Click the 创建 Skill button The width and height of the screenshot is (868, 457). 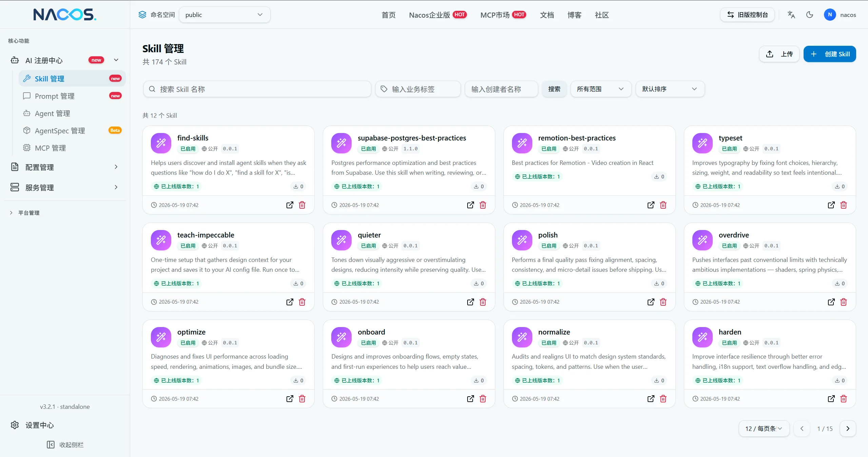pyautogui.click(x=830, y=54)
